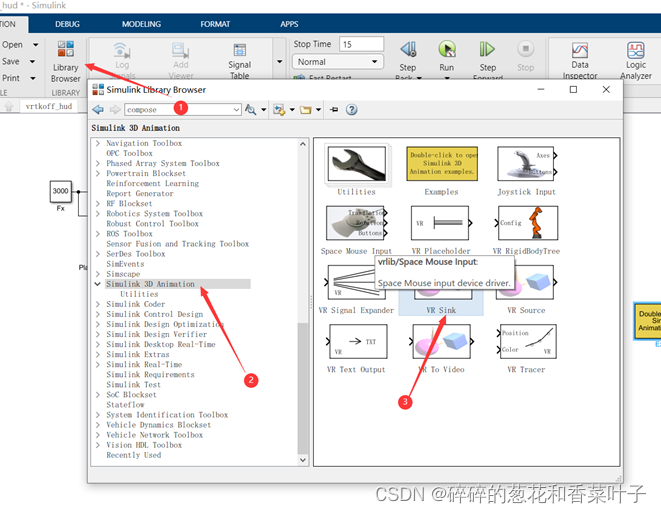Select Utilities under Simulink 3D Animation
661x513 pixels.
[139, 294]
